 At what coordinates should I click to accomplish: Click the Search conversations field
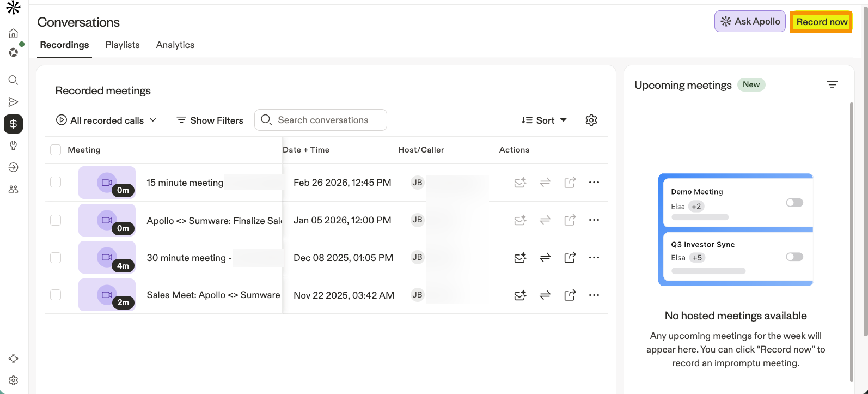tap(321, 120)
